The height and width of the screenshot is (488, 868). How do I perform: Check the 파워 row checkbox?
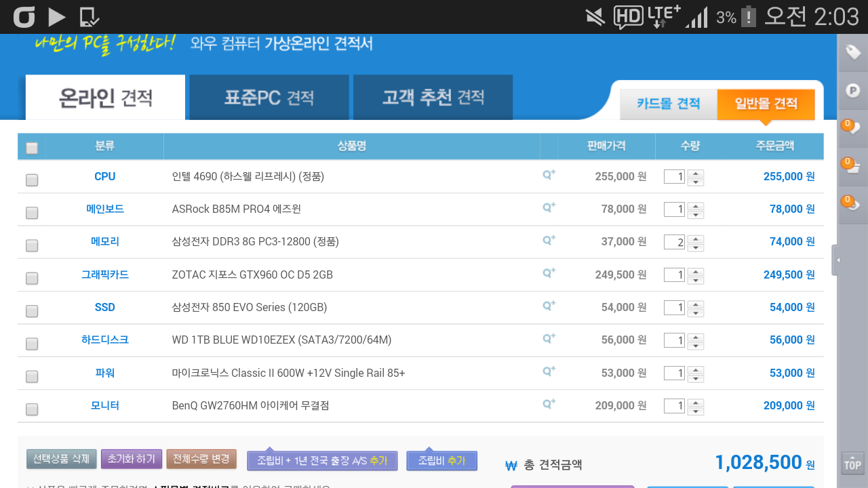tap(32, 376)
